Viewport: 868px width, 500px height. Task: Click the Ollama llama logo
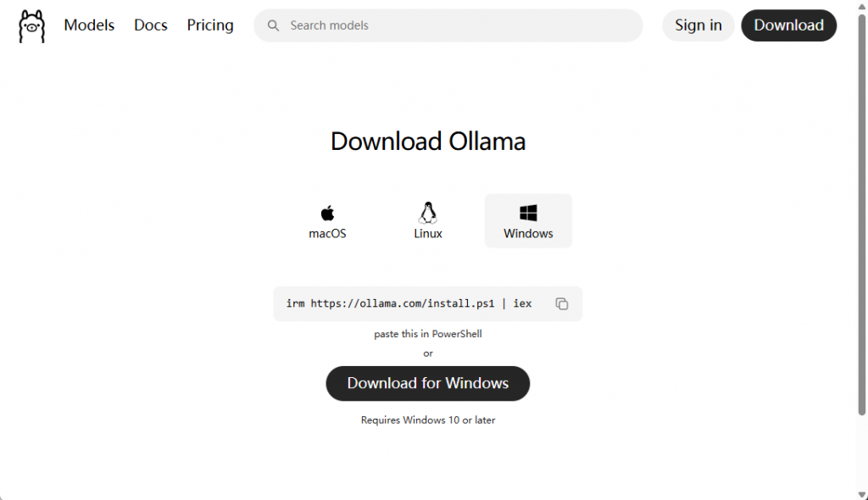click(x=31, y=26)
